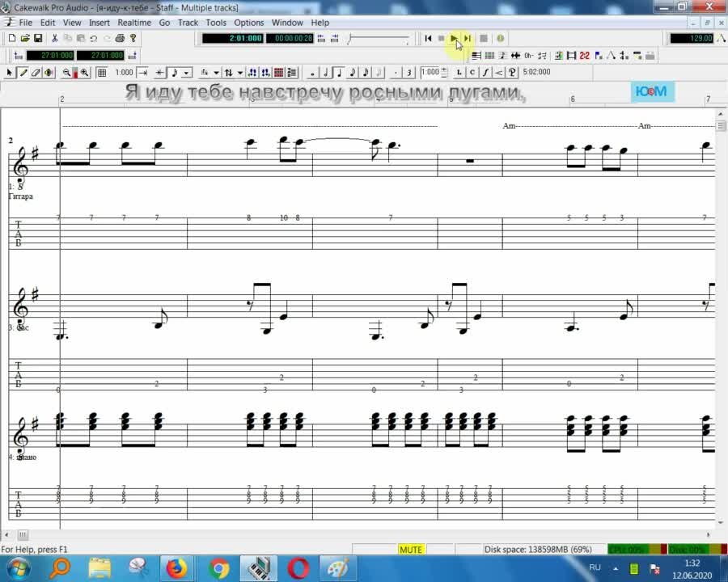The width and height of the screenshot is (728, 582).
Task: Show the fretboard pane via red grid icon
Action: click(278, 73)
